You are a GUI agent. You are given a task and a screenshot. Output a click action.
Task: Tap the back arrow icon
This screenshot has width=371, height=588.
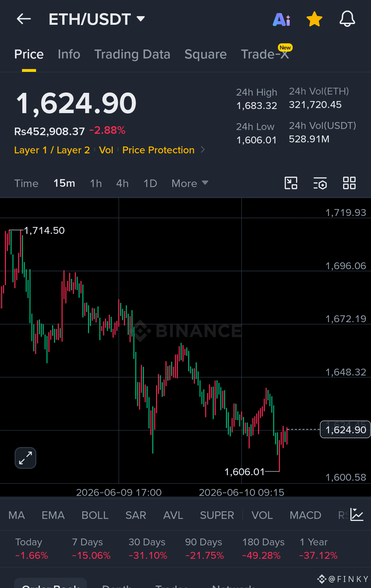pyautogui.click(x=24, y=19)
